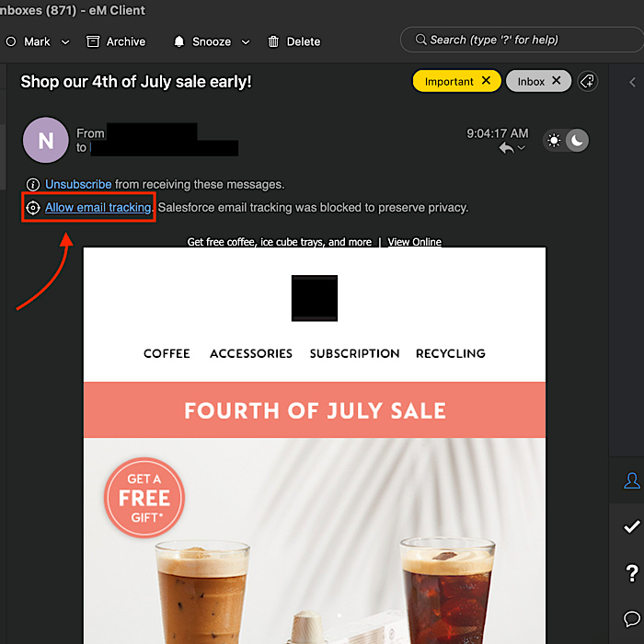Click the Snooze bell icon

point(179,41)
